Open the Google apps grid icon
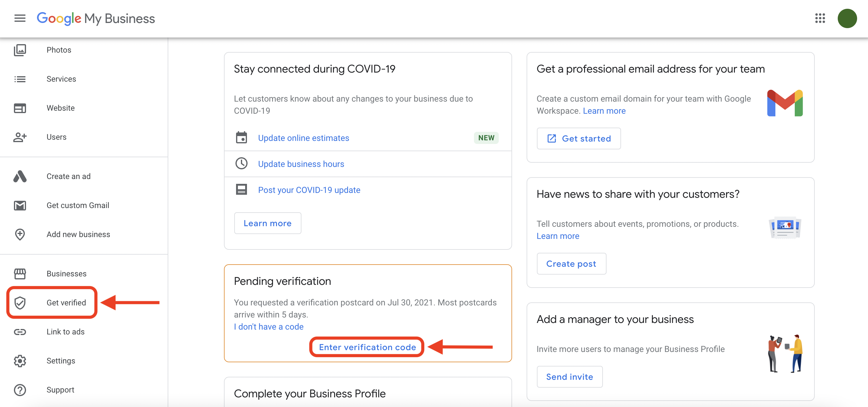 coord(820,18)
